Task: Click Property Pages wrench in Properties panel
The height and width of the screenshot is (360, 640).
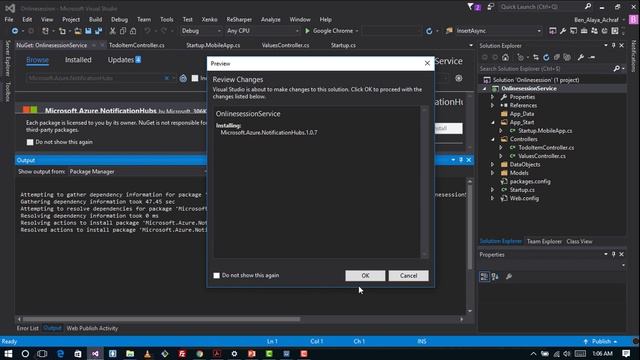Action: [509, 276]
